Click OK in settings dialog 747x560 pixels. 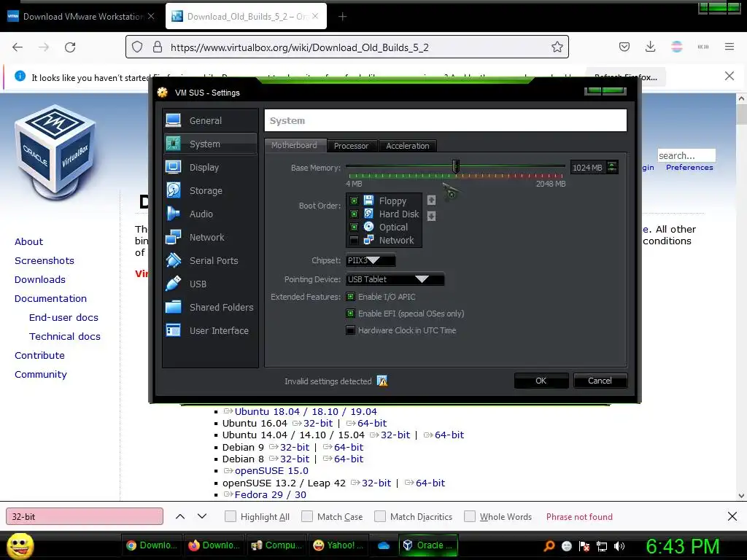[x=541, y=381]
